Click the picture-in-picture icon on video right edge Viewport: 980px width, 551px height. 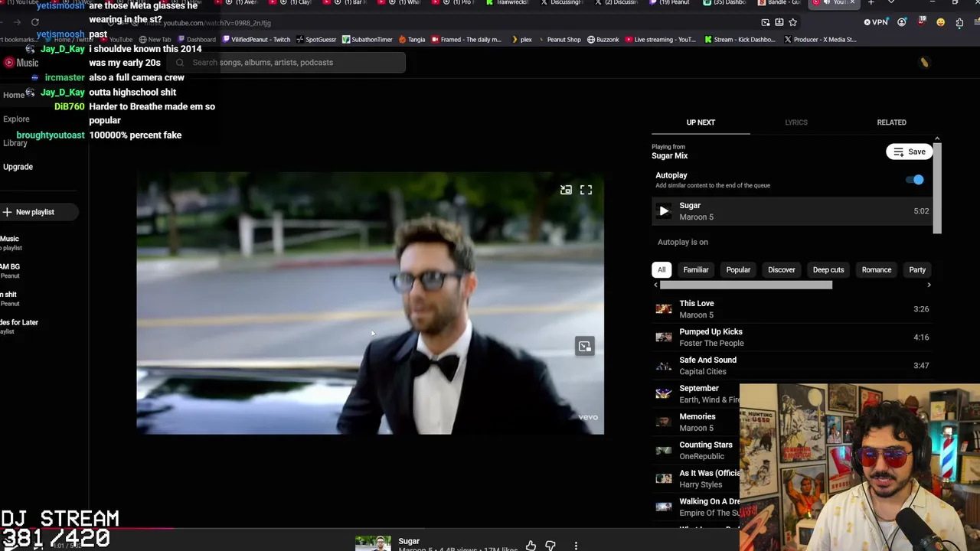585,347
